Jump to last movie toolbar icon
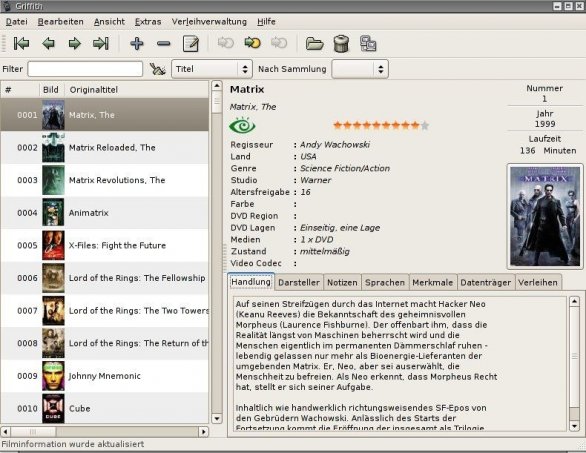The image size is (586, 453). point(101,43)
